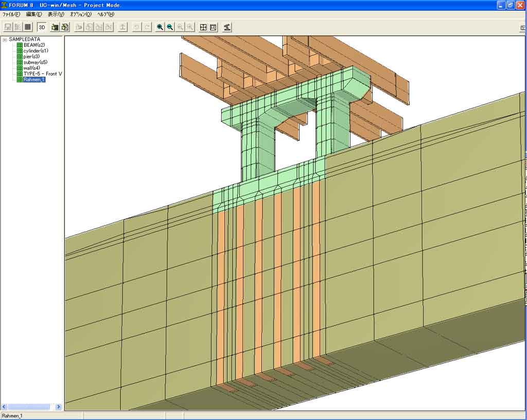Image resolution: width=527 pixels, height=420 pixels.
Task: Click the export model icon beside import
Action: tap(65, 27)
